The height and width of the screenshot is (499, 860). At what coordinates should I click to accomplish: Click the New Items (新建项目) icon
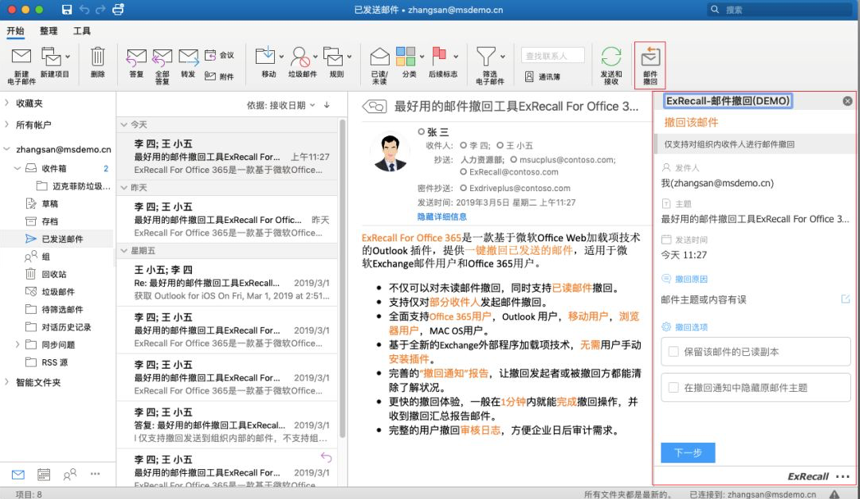(52, 56)
